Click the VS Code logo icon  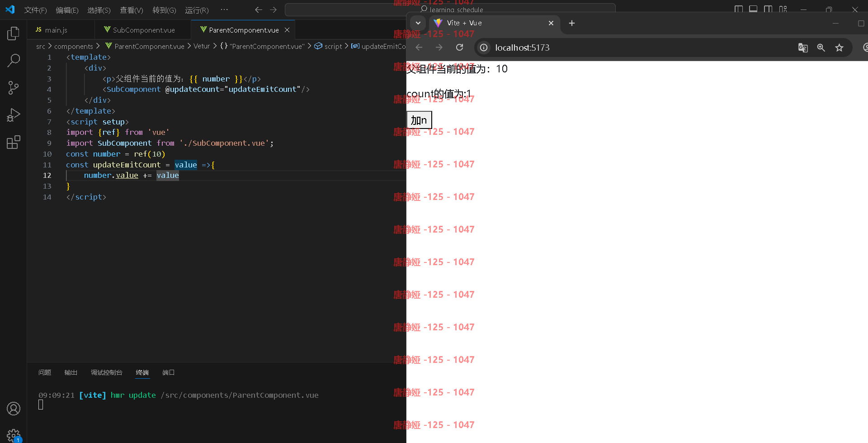point(10,10)
